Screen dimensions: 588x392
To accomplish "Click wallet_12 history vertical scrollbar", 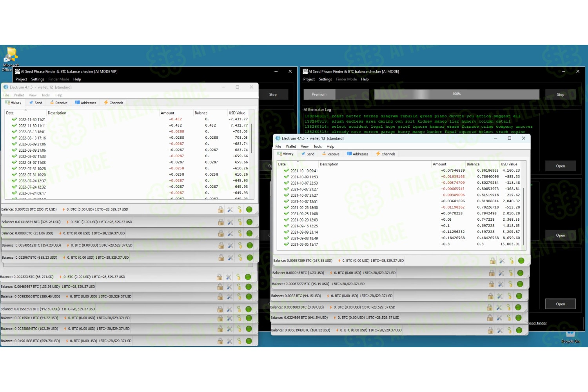I will 252,138.
